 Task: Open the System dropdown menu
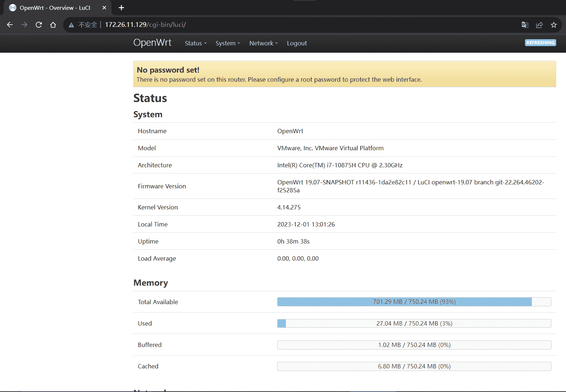tap(228, 43)
